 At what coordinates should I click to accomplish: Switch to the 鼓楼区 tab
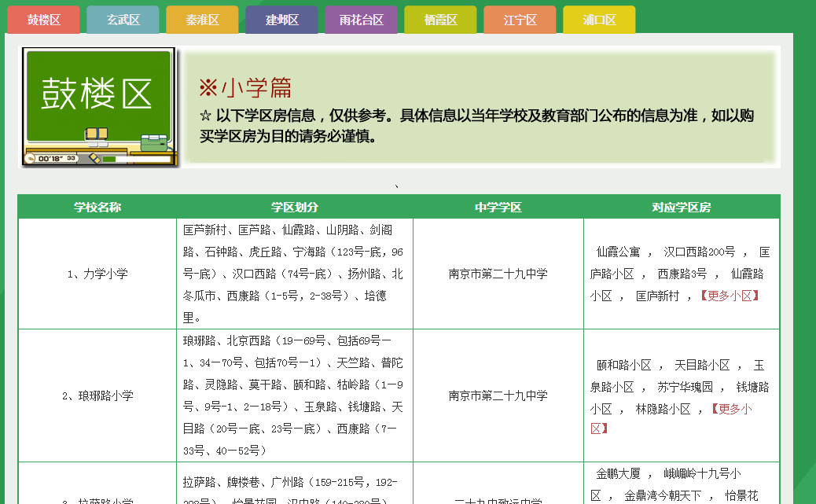pyautogui.click(x=43, y=20)
